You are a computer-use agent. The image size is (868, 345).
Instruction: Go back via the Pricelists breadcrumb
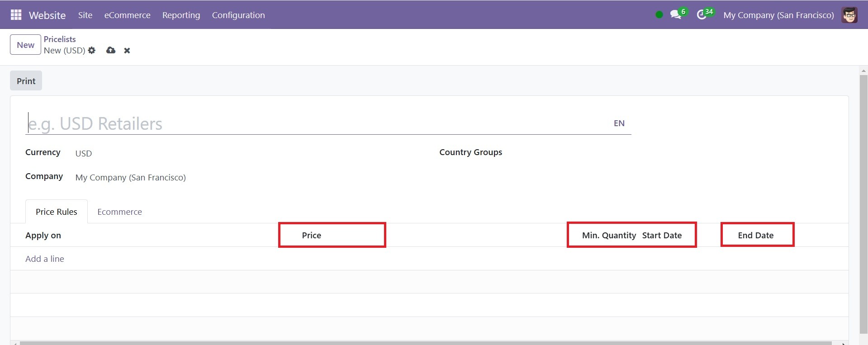[60, 39]
